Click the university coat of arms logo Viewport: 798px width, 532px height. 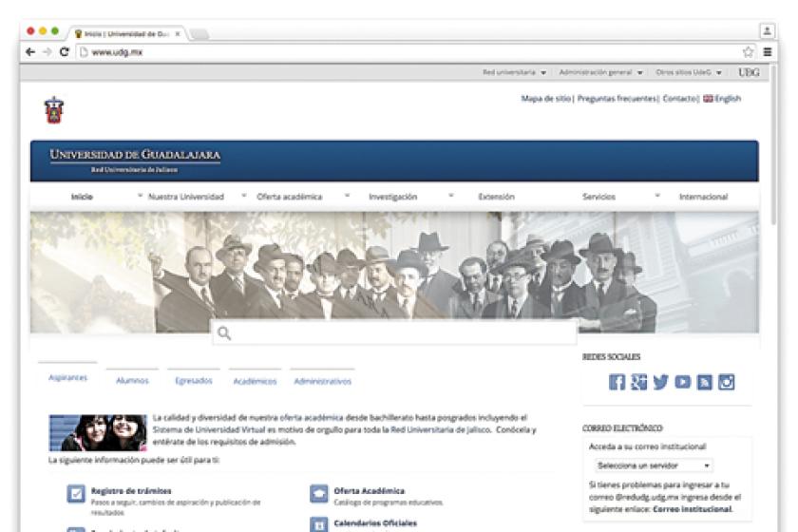(54, 110)
